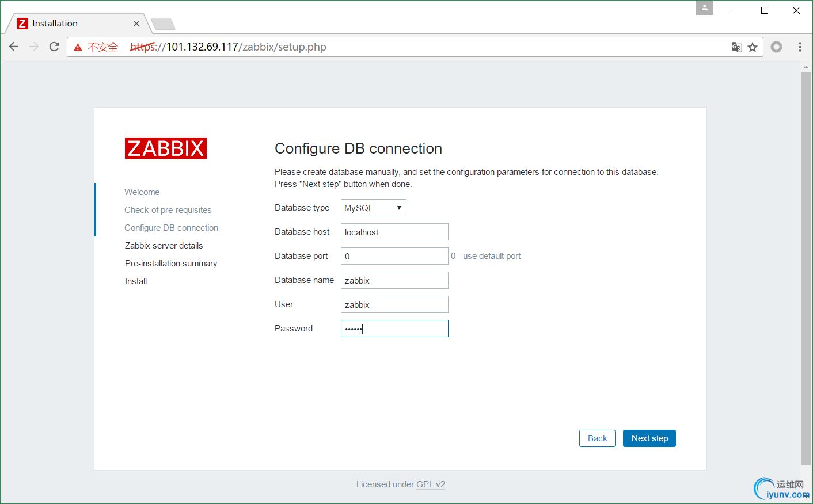Open a new browser tab
The width and height of the screenshot is (813, 504).
[163, 24]
